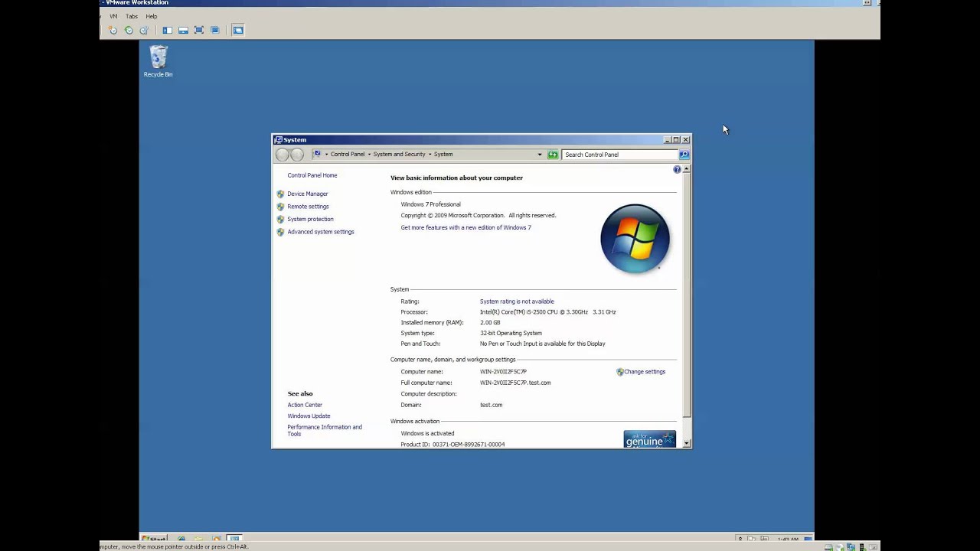The height and width of the screenshot is (551, 980).
Task: Go back in the System window
Action: [x=283, y=155]
